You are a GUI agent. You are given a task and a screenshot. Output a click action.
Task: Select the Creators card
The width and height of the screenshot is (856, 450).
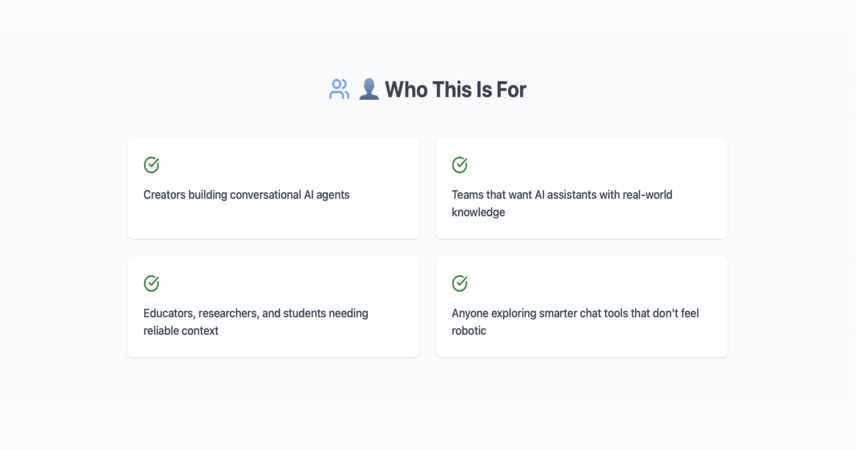click(274, 188)
